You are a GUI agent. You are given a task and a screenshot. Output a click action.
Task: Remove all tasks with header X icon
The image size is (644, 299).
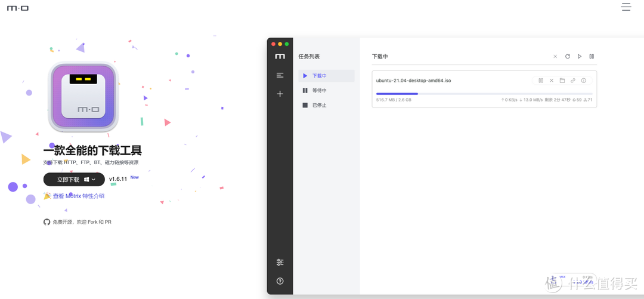click(555, 57)
